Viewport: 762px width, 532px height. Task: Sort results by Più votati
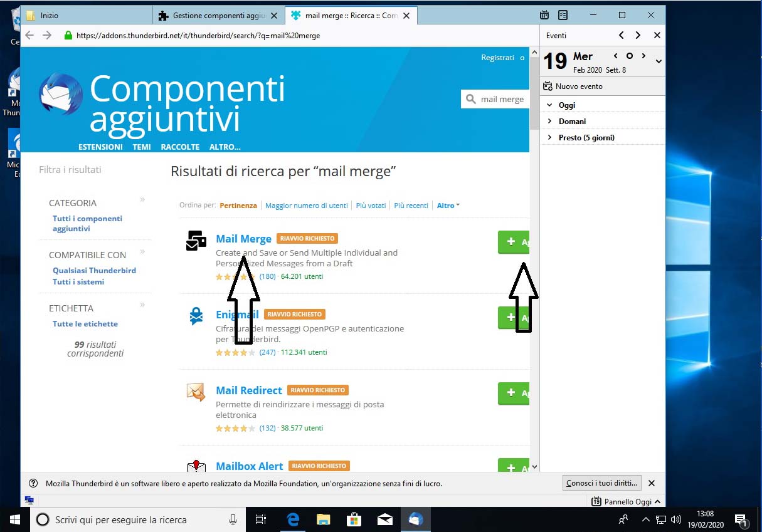pyautogui.click(x=371, y=206)
